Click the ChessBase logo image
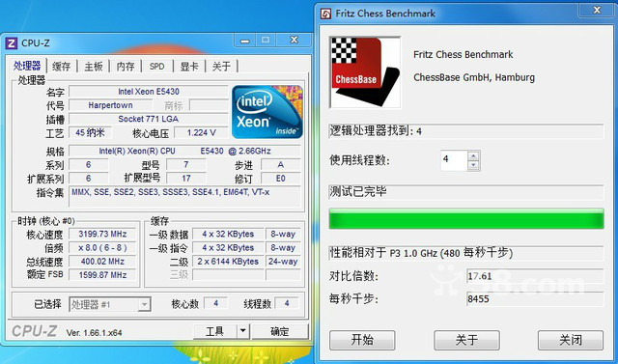Screen dimensions: 618x364 365,72
